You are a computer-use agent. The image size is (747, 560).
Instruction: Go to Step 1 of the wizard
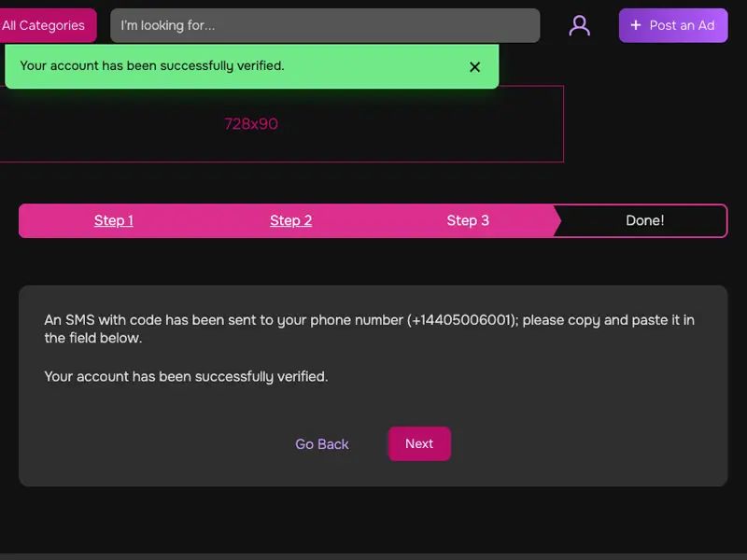pyautogui.click(x=114, y=220)
